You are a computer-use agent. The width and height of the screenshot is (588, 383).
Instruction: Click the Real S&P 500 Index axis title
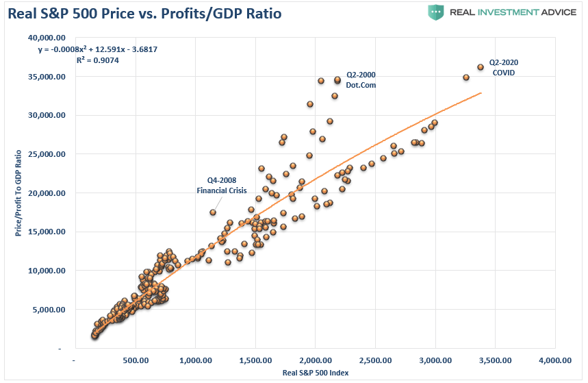coord(316,373)
